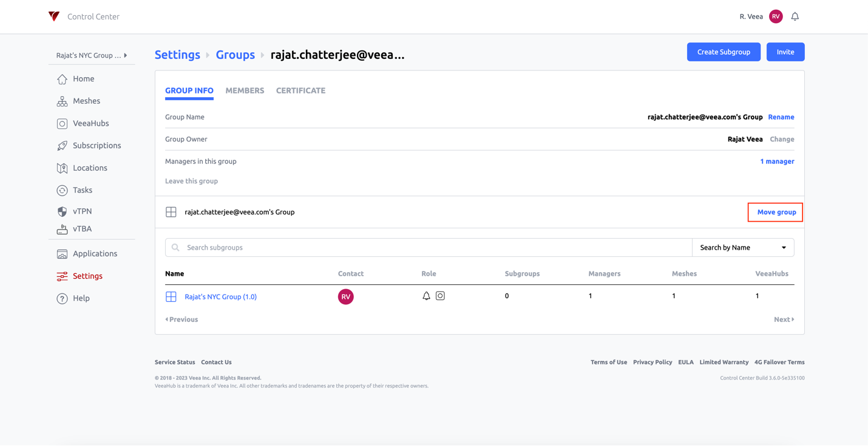
Task: Click the Applications sidebar icon
Action: 62,254
